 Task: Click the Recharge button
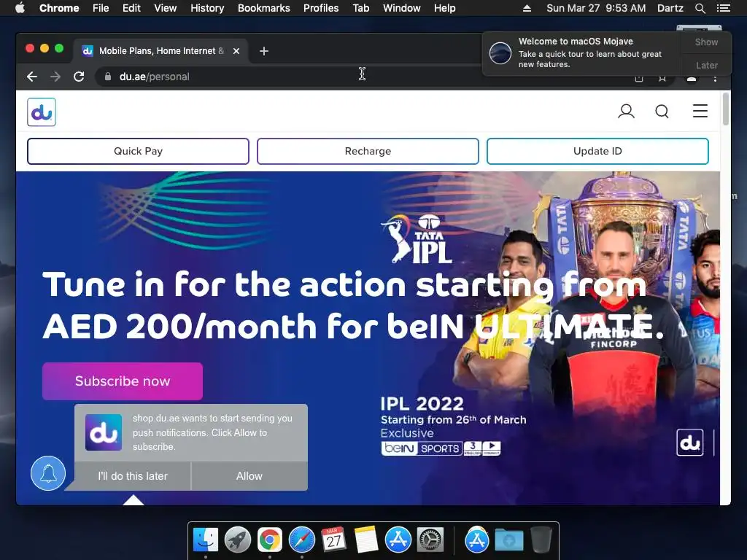(368, 151)
